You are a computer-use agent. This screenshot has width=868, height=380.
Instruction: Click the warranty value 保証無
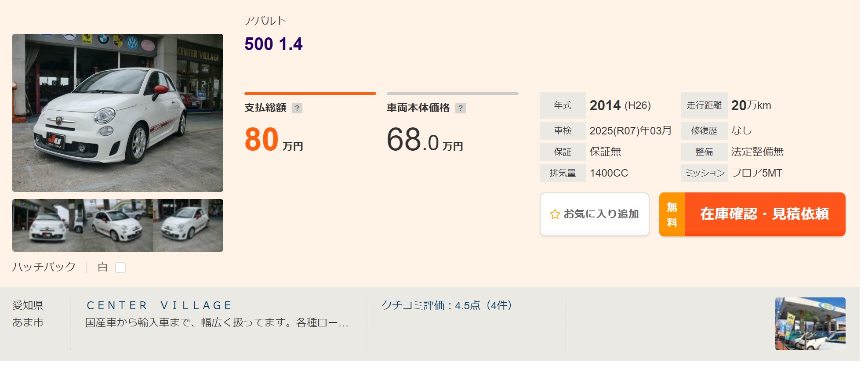606,152
